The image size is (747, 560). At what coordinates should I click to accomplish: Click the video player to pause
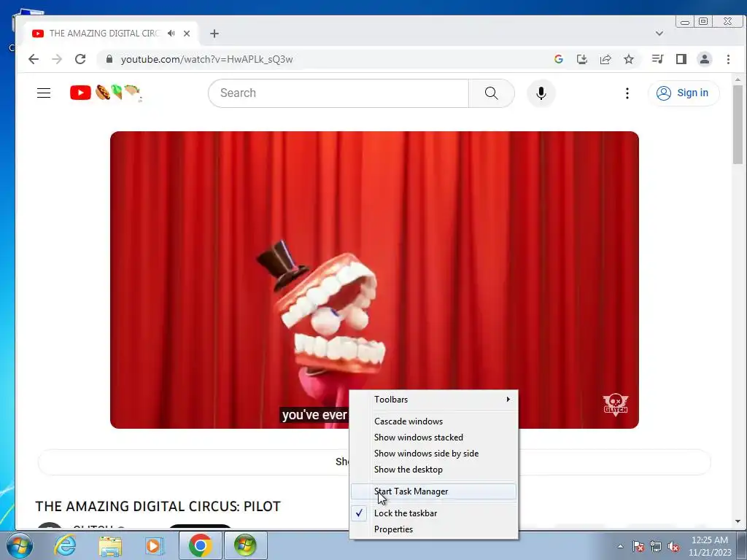(374, 280)
